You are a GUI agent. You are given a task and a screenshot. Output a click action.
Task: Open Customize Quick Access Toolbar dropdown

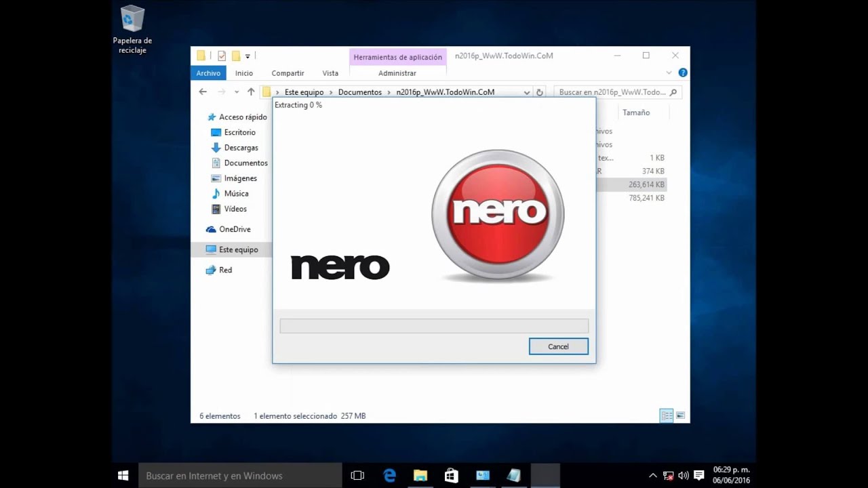[x=248, y=56]
